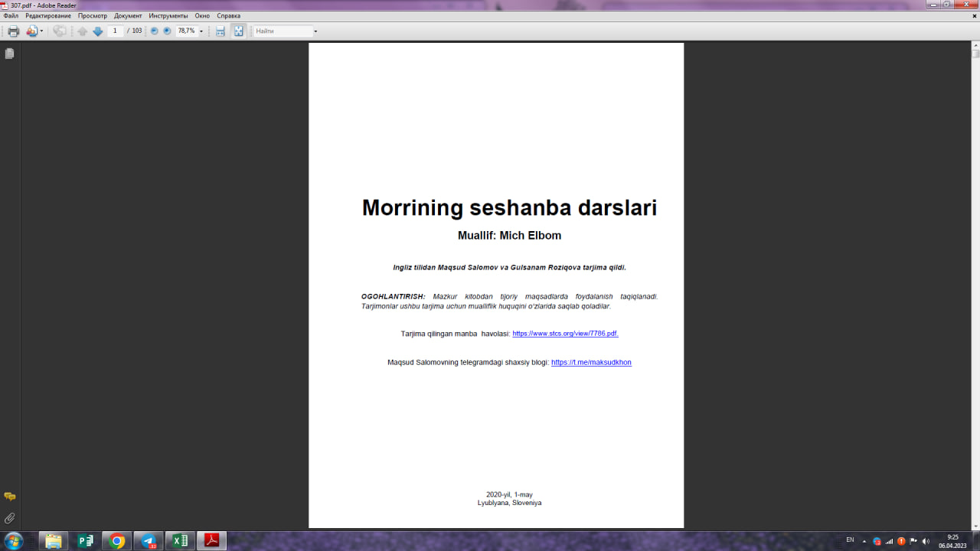Toggle the Fit Width view mode
This screenshot has height=551, width=980.
(220, 31)
